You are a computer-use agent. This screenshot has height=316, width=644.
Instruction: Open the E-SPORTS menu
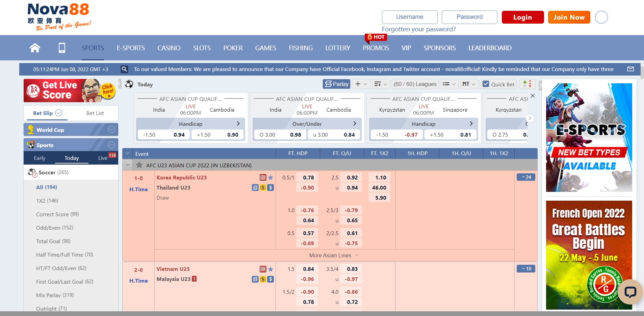[x=131, y=48]
